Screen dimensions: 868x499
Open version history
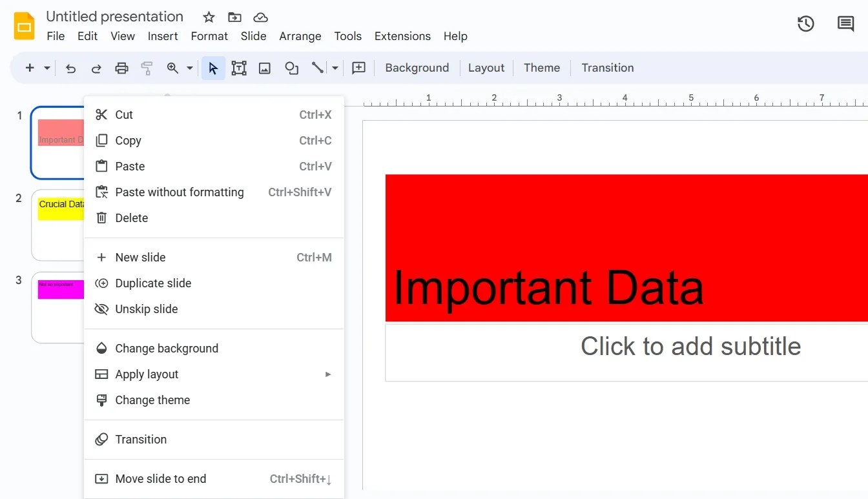click(x=805, y=23)
